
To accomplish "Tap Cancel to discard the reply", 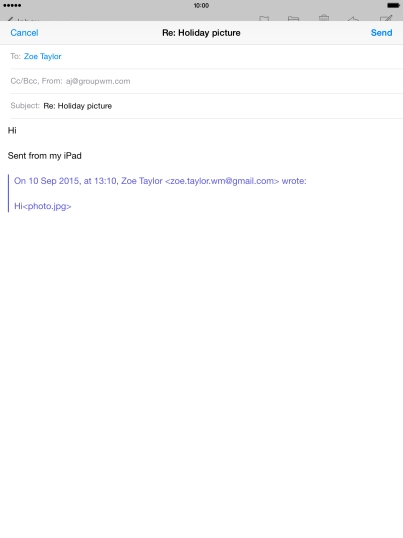I will [x=24, y=33].
